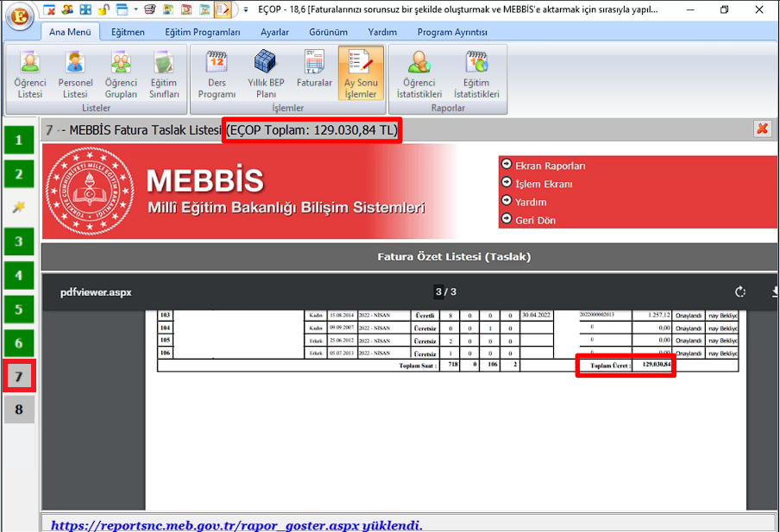Switch to the Eğitmen ribbon tab
The height and width of the screenshot is (532, 780).
[x=128, y=32]
